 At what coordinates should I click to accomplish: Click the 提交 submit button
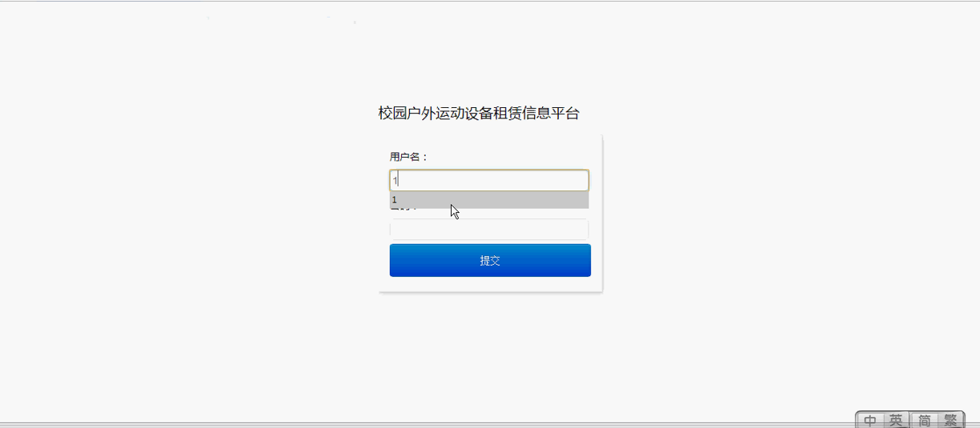(x=490, y=261)
